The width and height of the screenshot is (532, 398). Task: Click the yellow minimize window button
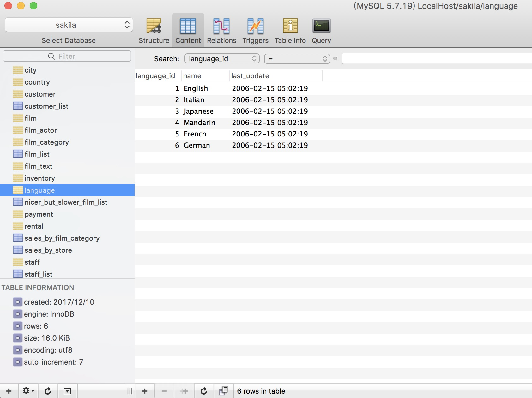21,6
